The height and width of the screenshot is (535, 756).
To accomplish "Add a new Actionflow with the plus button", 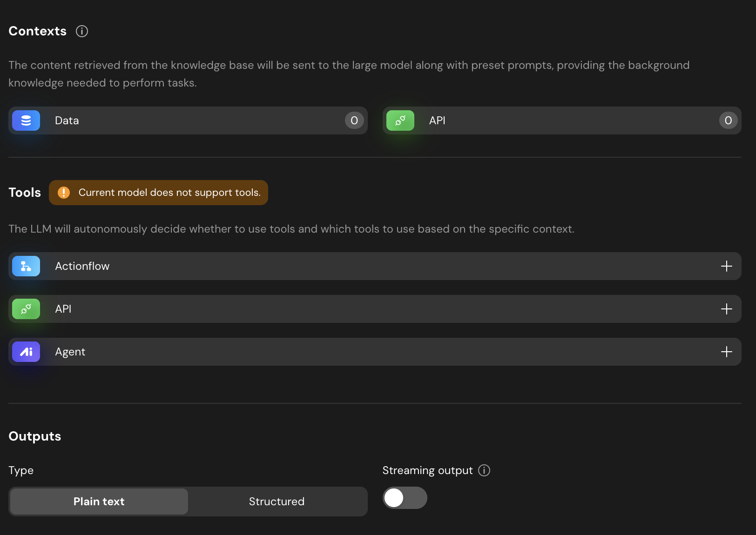I will [726, 266].
